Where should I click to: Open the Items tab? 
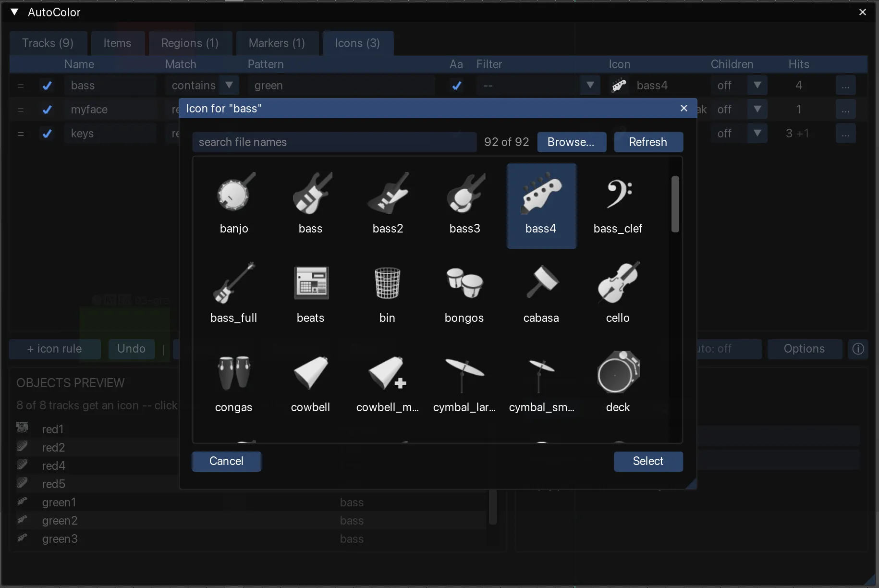118,43
